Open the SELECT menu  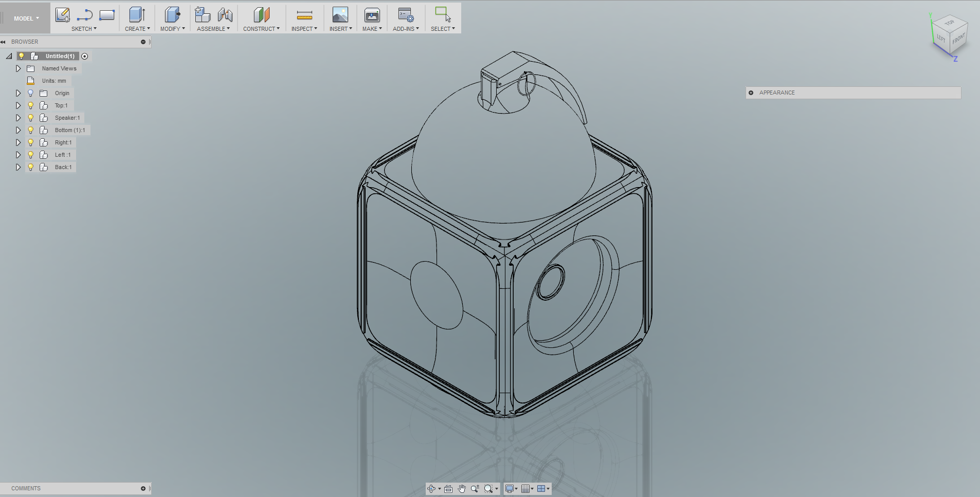coord(443,29)
